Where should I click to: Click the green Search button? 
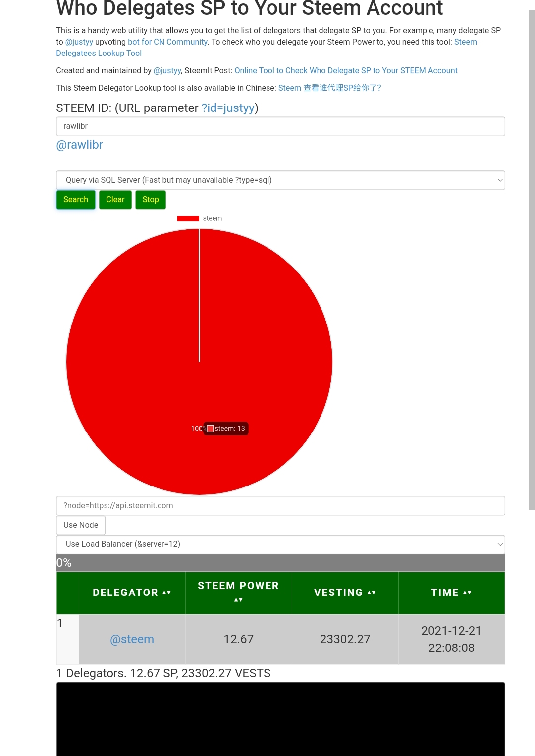[x=76, y=200]
